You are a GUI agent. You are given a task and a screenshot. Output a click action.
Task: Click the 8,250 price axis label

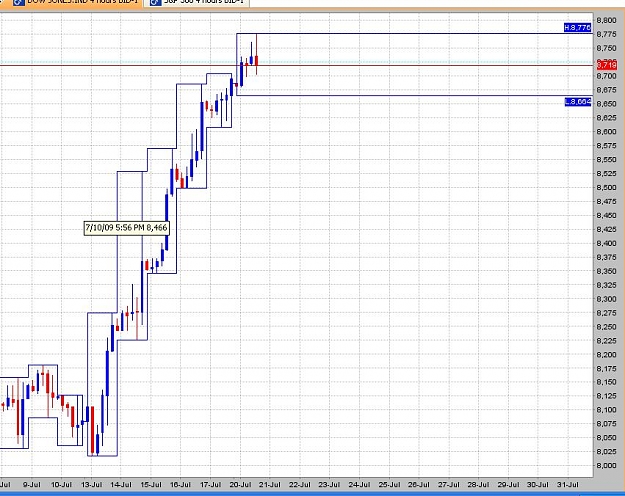click(x=606, y=327)
